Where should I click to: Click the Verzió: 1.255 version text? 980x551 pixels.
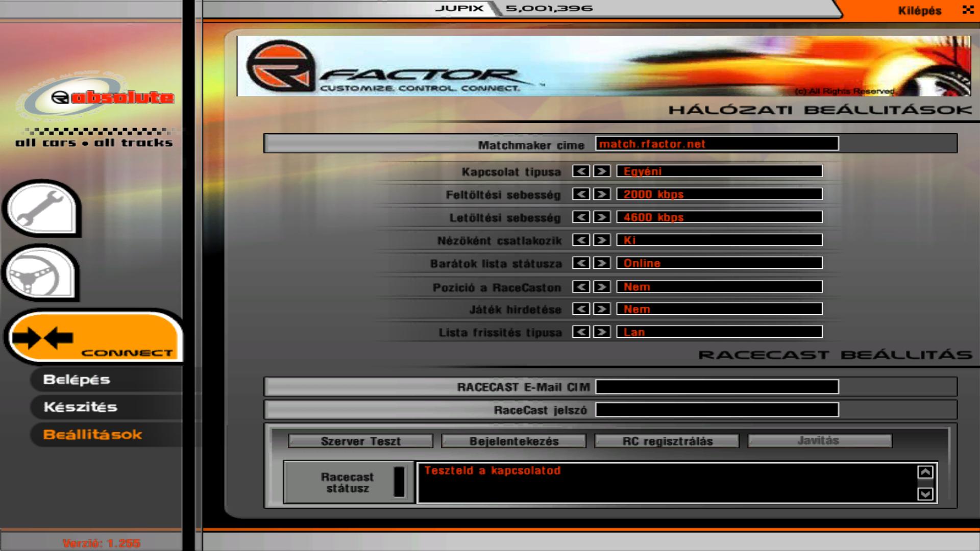(101, 543)
